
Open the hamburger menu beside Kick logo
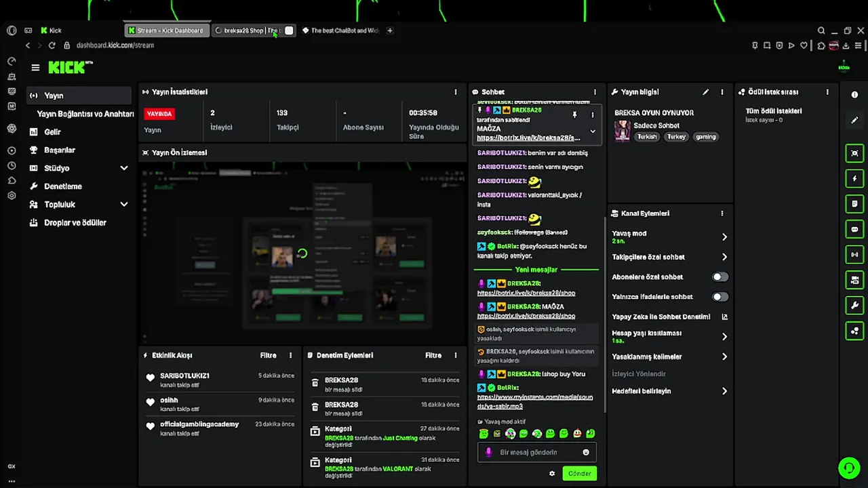coord(35,67)
